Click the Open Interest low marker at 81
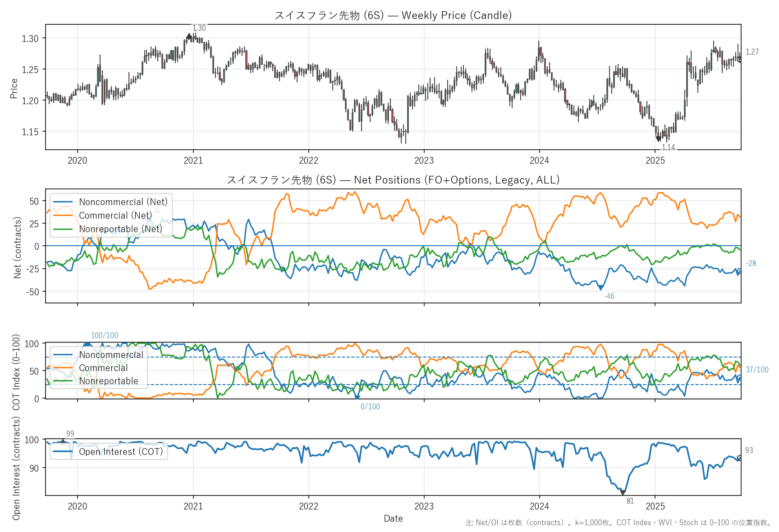779x532 pixels. [623, 492]
